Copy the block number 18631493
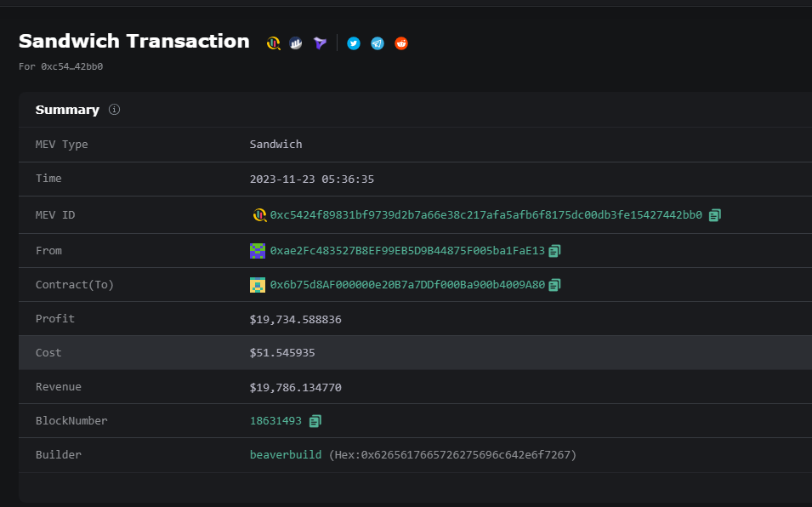This screenshot has width=812, height=507. [315, 421]
